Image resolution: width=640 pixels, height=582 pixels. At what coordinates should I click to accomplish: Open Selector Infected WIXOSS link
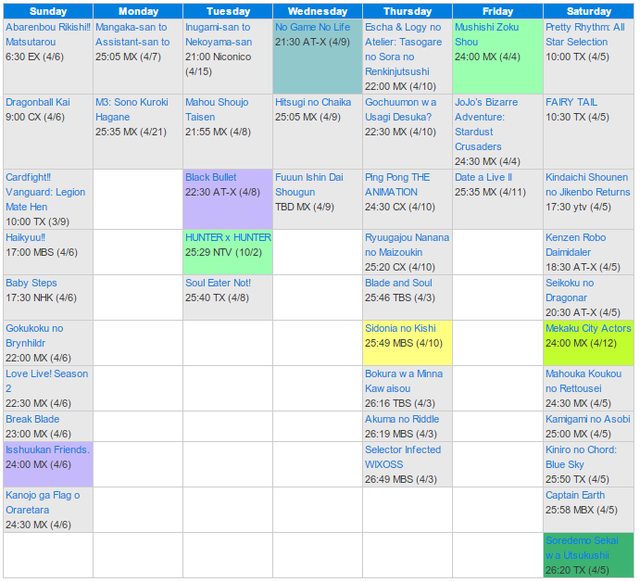click(x=403, y=457)
